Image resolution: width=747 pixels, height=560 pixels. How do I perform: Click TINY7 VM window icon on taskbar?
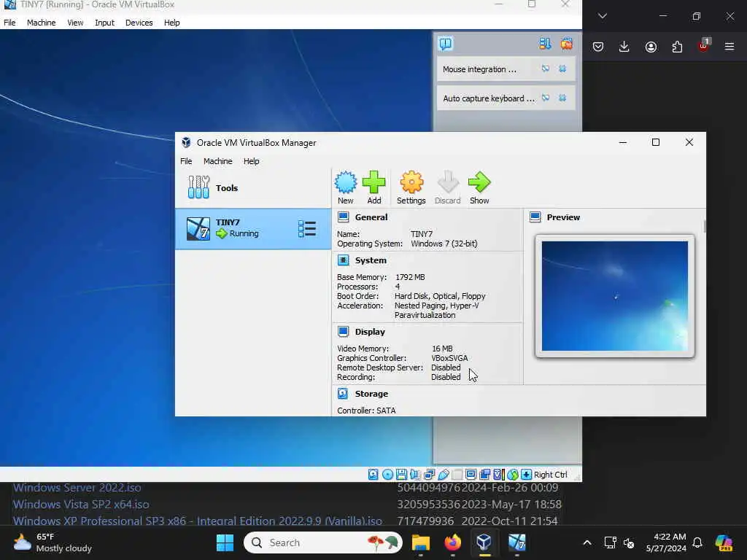point(517,542)
